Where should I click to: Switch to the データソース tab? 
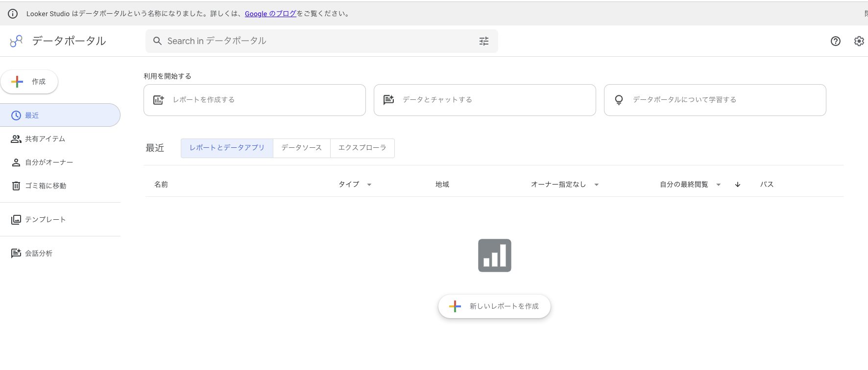click(x=302, y=148)
